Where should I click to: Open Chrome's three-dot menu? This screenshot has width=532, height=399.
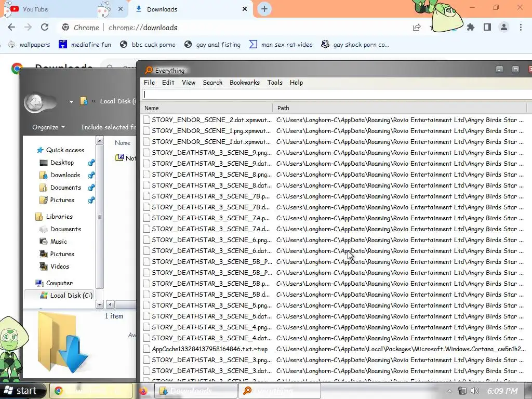[521, 27]
